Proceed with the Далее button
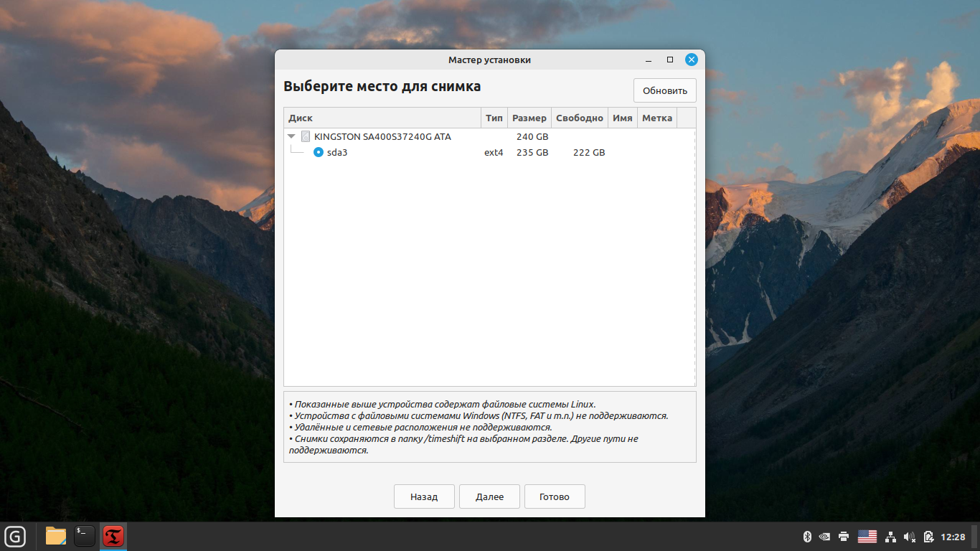980x551 pixels. coord(489,496)
